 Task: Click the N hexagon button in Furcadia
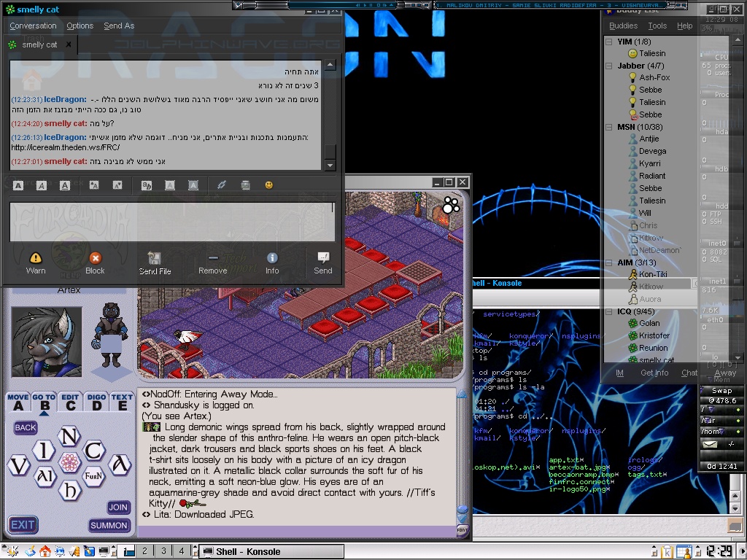tap(69, 437)
